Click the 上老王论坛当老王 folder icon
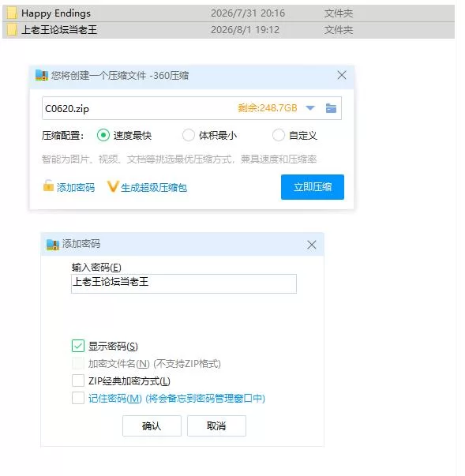The width and height of the screenshot is (465, 476). (x=12, y=30)
